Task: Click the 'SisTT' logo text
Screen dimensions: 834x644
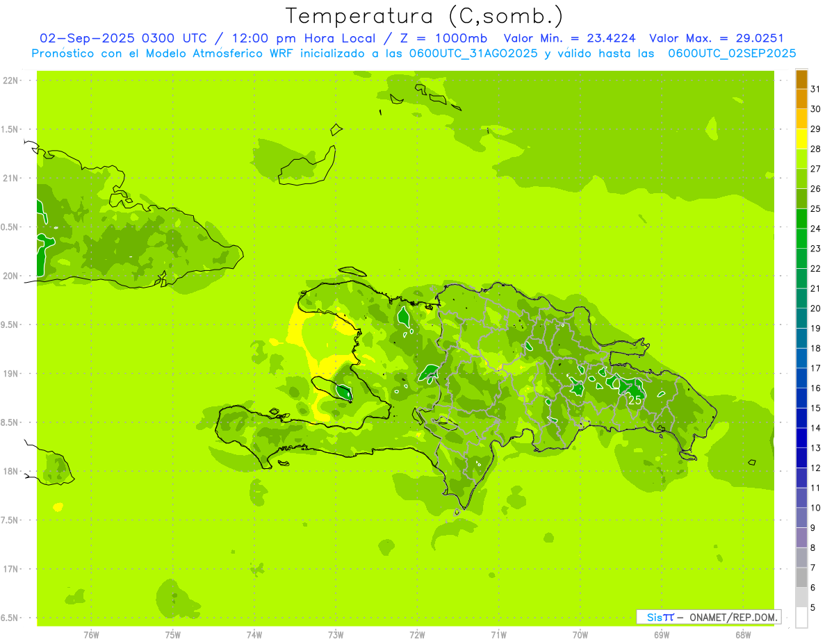Action: [660, 617]
